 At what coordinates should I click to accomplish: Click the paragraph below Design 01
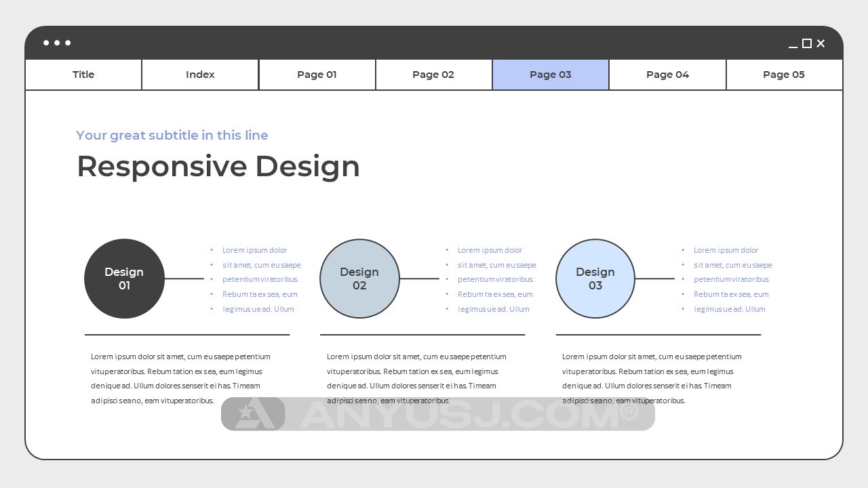180,378
